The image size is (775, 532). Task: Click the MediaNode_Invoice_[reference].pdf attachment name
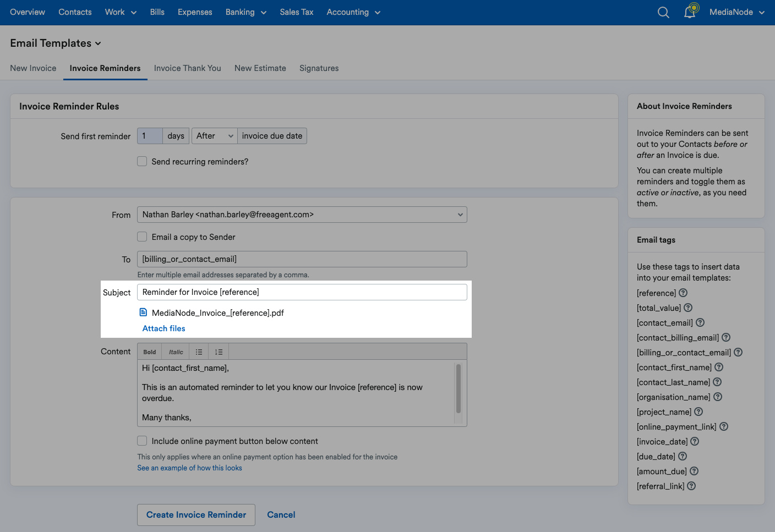click(218, 313)
